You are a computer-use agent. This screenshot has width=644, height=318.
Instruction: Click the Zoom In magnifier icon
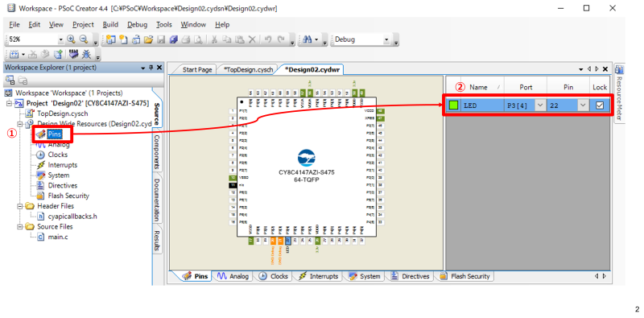[x=71, y=39]
